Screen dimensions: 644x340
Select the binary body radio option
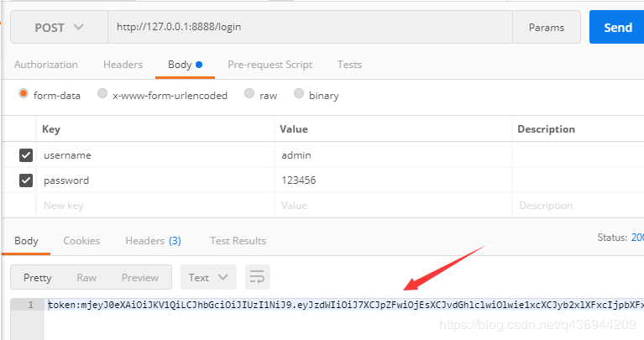[299, 94]
